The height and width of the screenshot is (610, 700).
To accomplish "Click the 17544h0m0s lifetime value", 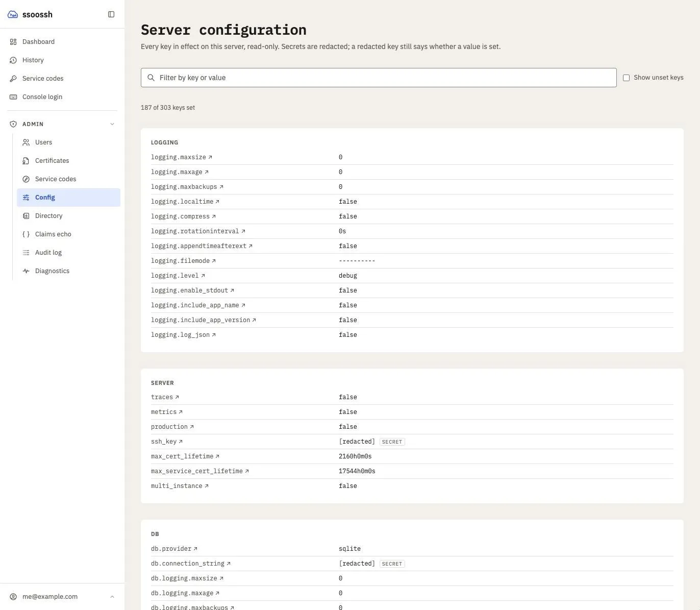I will pyautogui.click(x=357, y=471).
